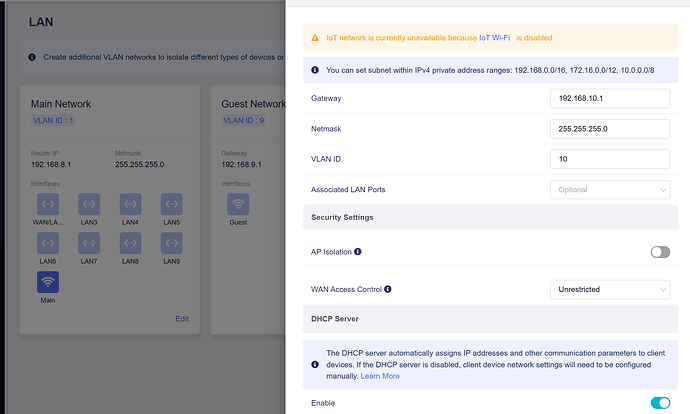Select the LAN6 port icon
The image size is (690, 414).
[48, 243]
